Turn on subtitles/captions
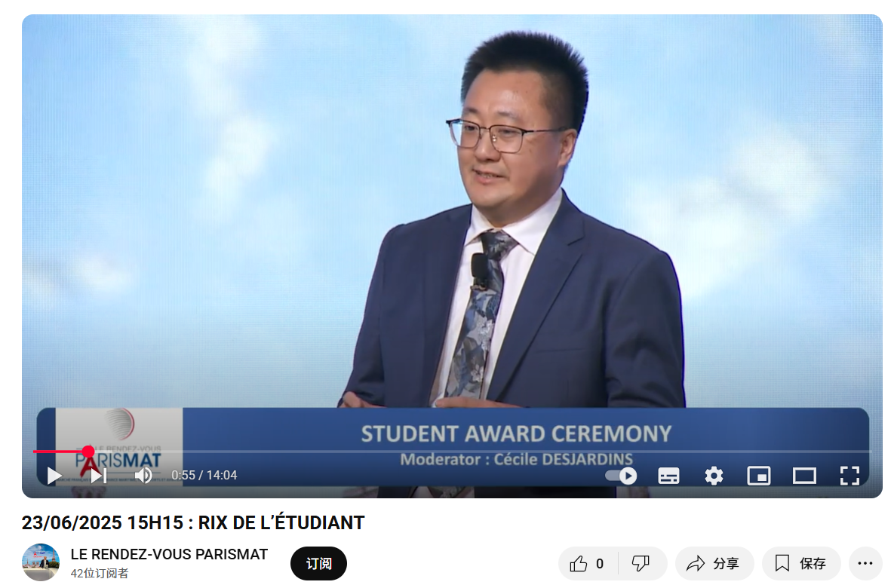This screenshot has width=894, height=588. [668, 475]
